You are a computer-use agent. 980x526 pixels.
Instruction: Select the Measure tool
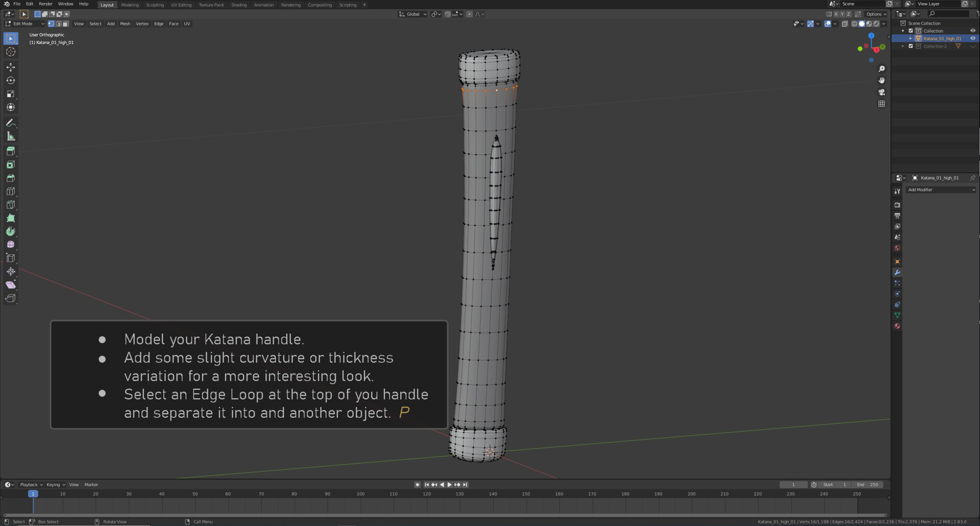pyautogui.click(x=11, y=136)
